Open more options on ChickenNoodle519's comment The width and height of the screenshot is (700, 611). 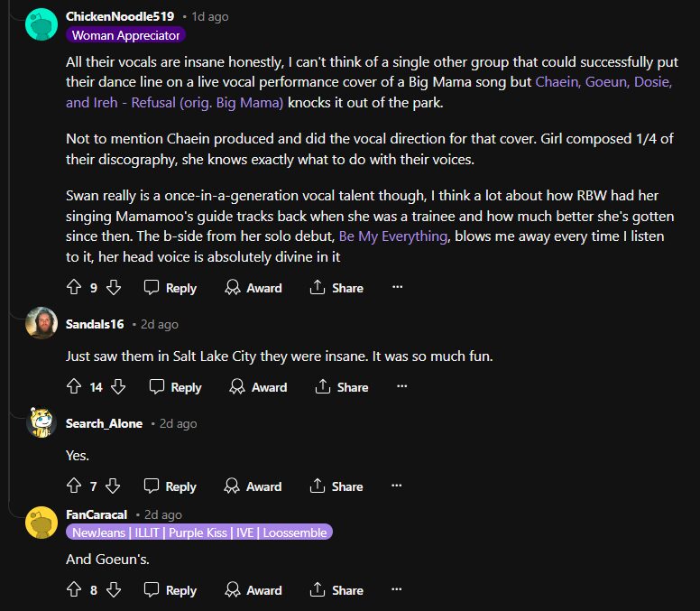397,288
